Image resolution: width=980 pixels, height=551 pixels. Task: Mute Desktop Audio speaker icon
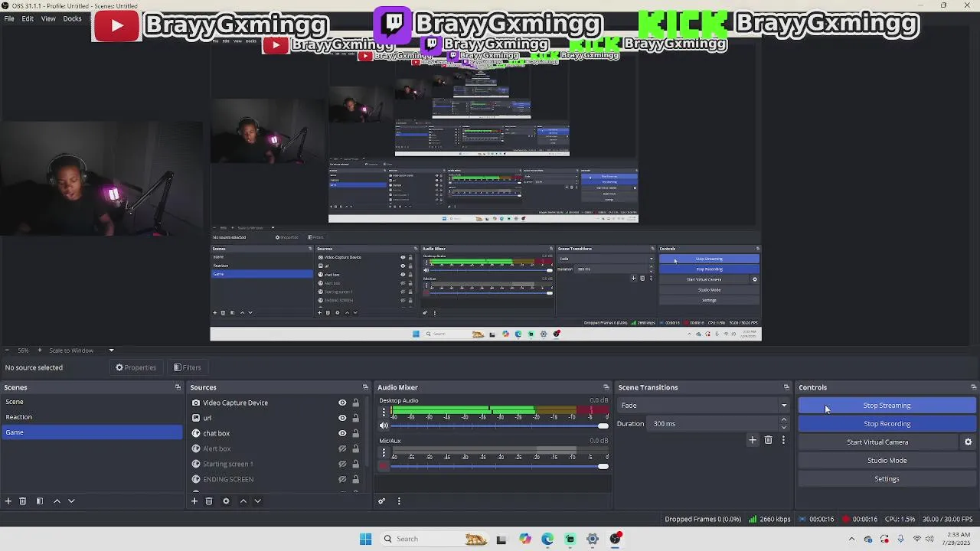pyautogui.click(x=384, y=425)
